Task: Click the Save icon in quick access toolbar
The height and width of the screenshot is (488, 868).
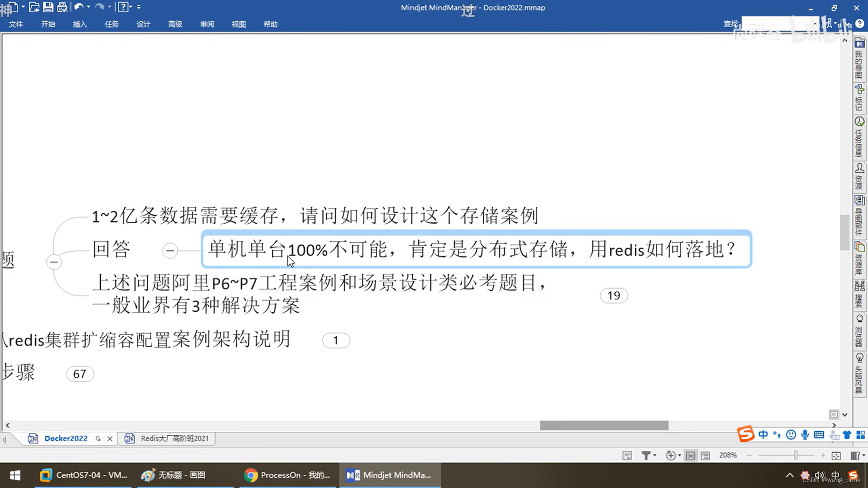Action: tap(48, 7)
